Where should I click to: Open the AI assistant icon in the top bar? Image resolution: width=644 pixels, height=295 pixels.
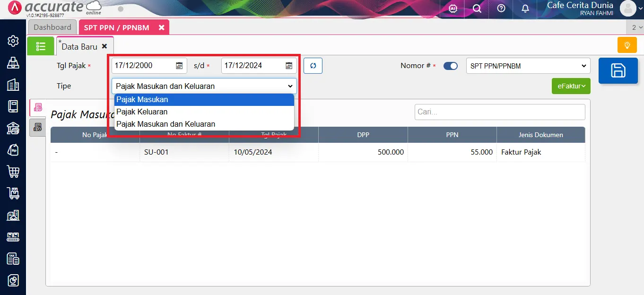pos(452,9)
